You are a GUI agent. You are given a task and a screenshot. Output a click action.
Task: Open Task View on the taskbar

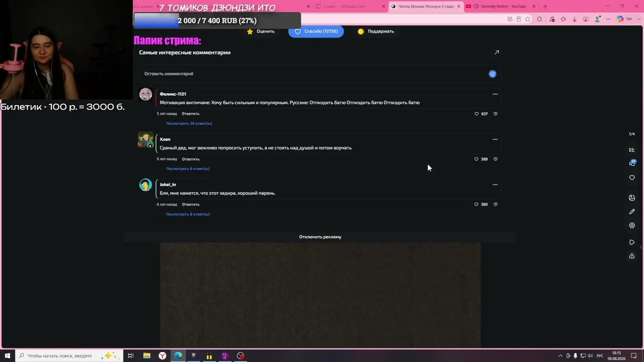[131, 355]
